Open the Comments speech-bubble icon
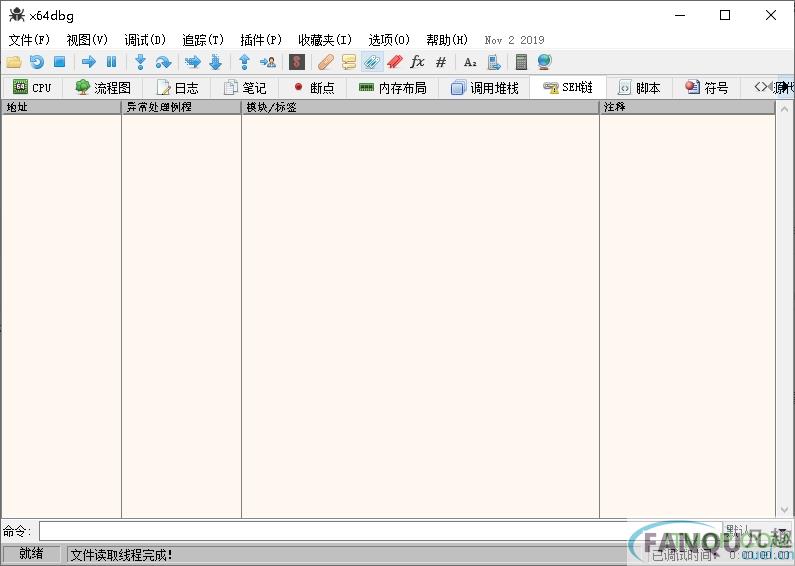 click(x=349, y=62)
